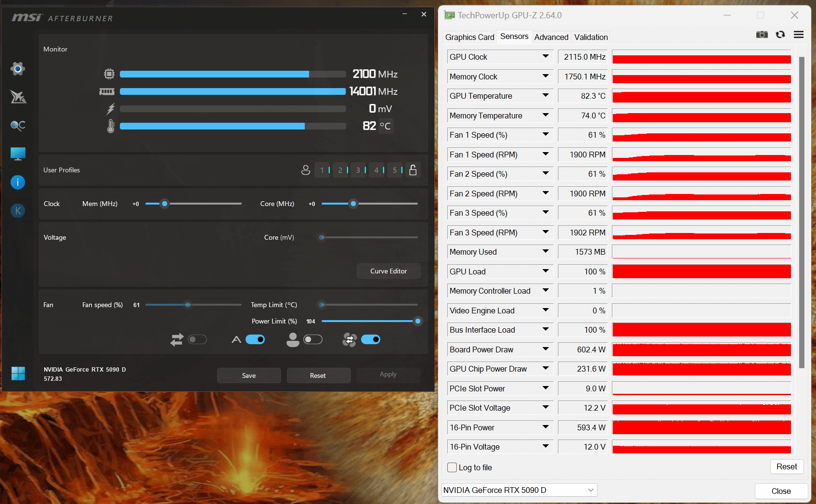This screenshot has height=504, width=816.
Task: Switch to the Advanced tab
Action: 551,37
